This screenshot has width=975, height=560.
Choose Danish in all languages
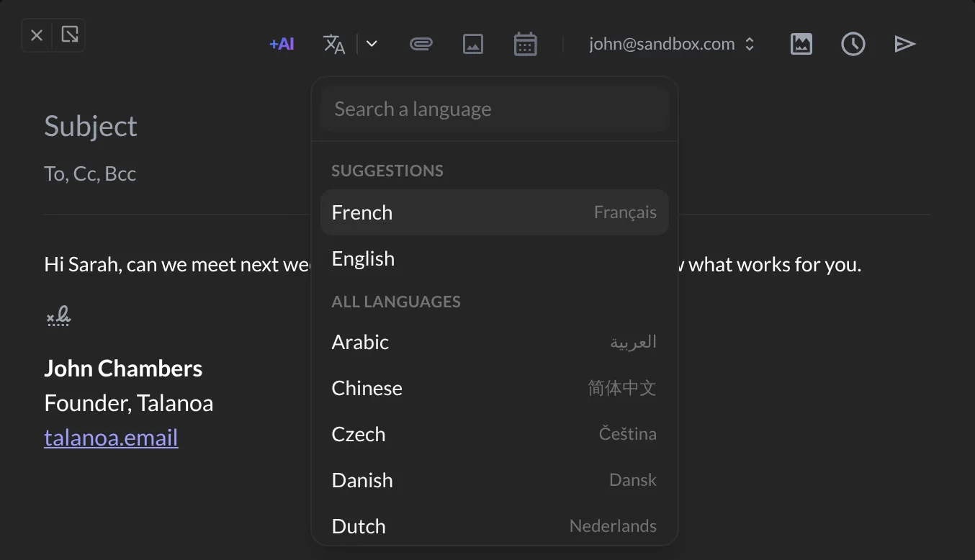[x=495, y=480]
